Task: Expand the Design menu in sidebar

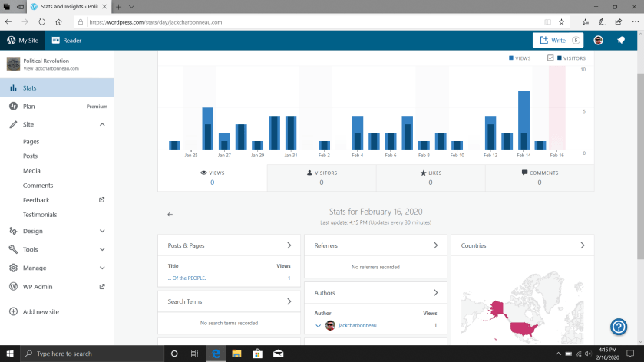Action: click(x=102, y=231)
